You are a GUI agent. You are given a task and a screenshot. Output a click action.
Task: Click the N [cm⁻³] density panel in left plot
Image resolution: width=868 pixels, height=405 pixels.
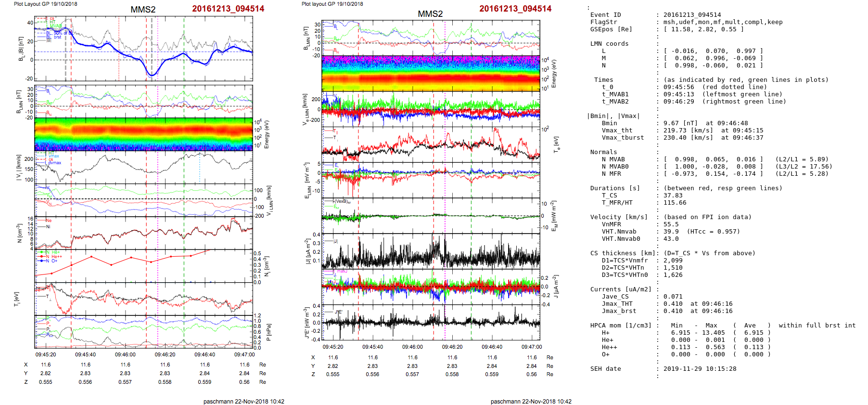[143, 233]
